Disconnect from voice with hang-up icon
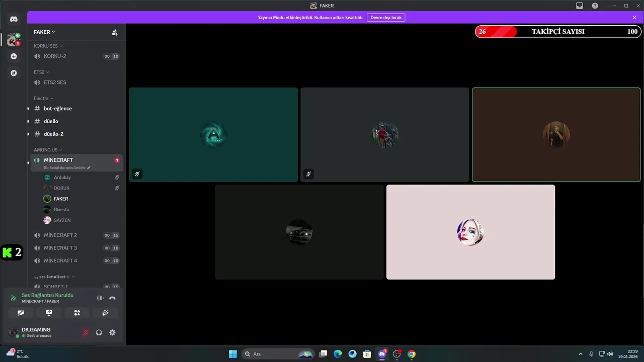 pyautogui.click(x=112, y=298)
